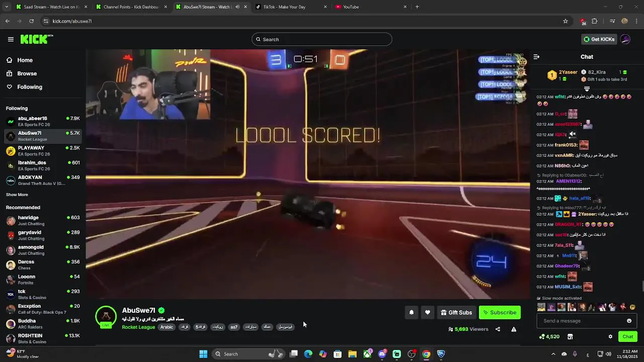Click the stream notification bell icon
The height and width of the screenshot is (362, 644).
click(412, 313)
